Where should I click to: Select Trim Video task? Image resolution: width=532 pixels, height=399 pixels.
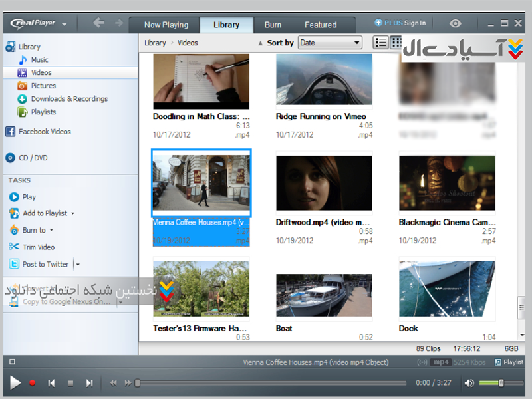point(39,247)
